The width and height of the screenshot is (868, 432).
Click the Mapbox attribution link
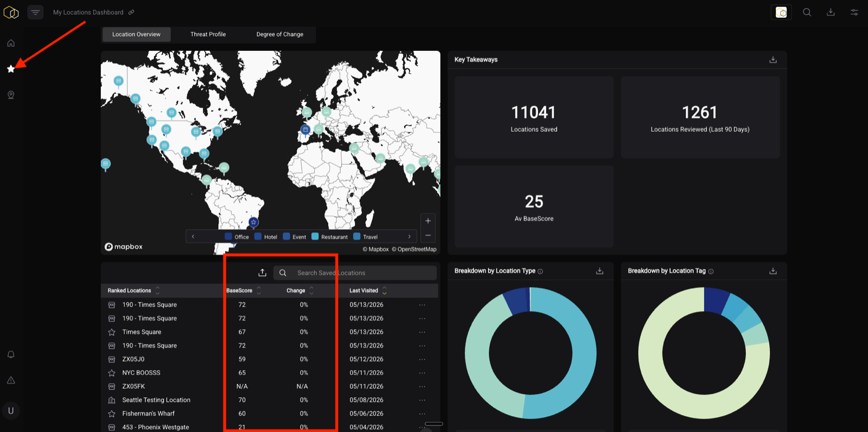click(x=375, y=249)
